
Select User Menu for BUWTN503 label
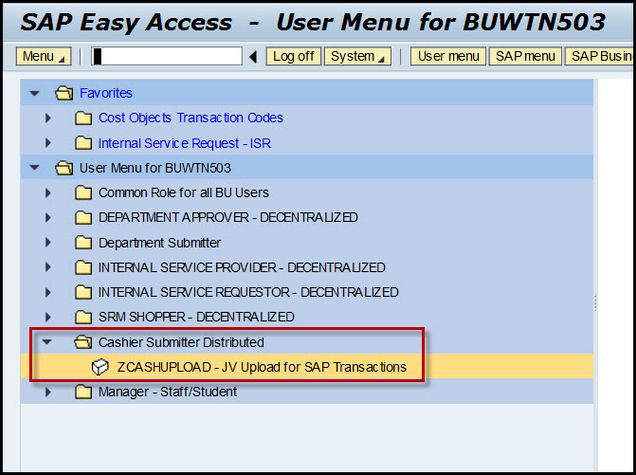[x=155, y=168]
